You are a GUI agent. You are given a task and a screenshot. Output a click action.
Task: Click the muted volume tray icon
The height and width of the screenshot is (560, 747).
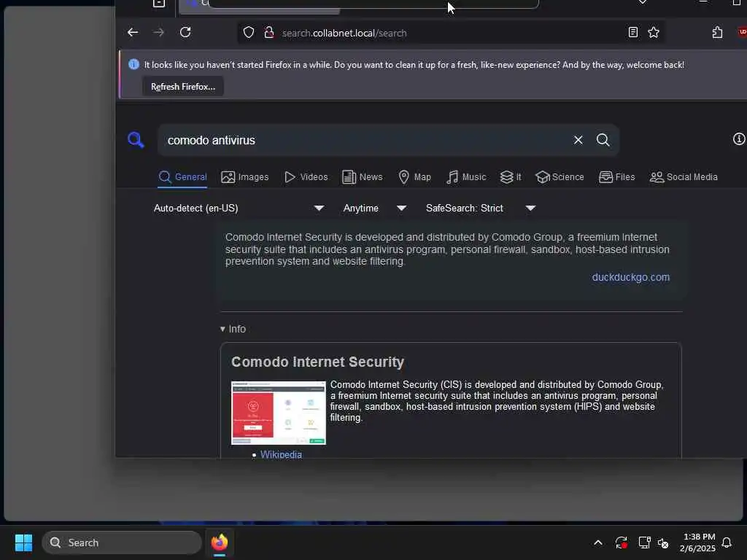click(663, 542)
